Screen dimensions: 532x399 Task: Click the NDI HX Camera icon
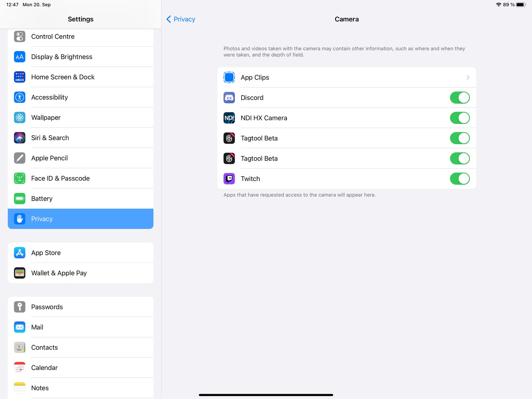coord(229,118)
